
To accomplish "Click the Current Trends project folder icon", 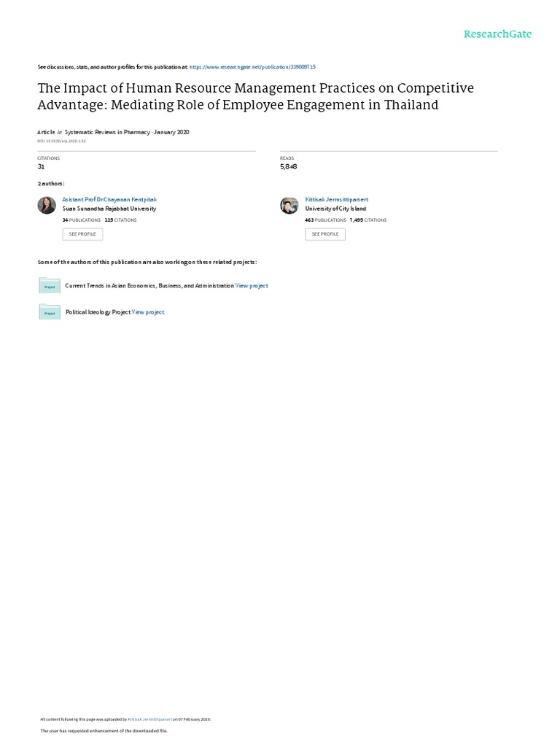I will [x=50, y=285].
